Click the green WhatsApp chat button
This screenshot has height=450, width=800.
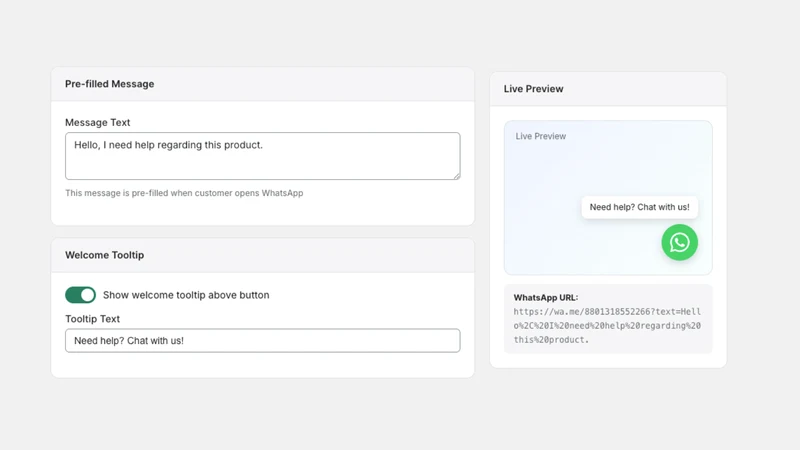(x=679, y=242)
